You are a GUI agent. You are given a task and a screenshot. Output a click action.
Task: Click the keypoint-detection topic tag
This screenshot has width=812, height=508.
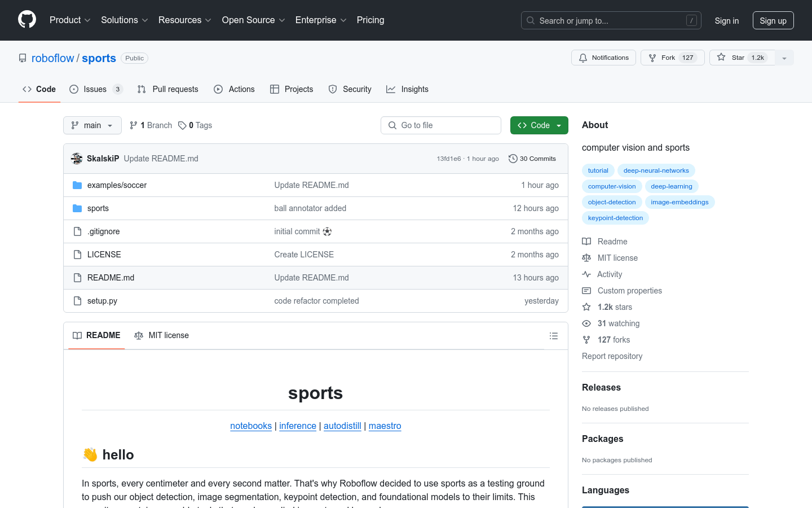615,218
